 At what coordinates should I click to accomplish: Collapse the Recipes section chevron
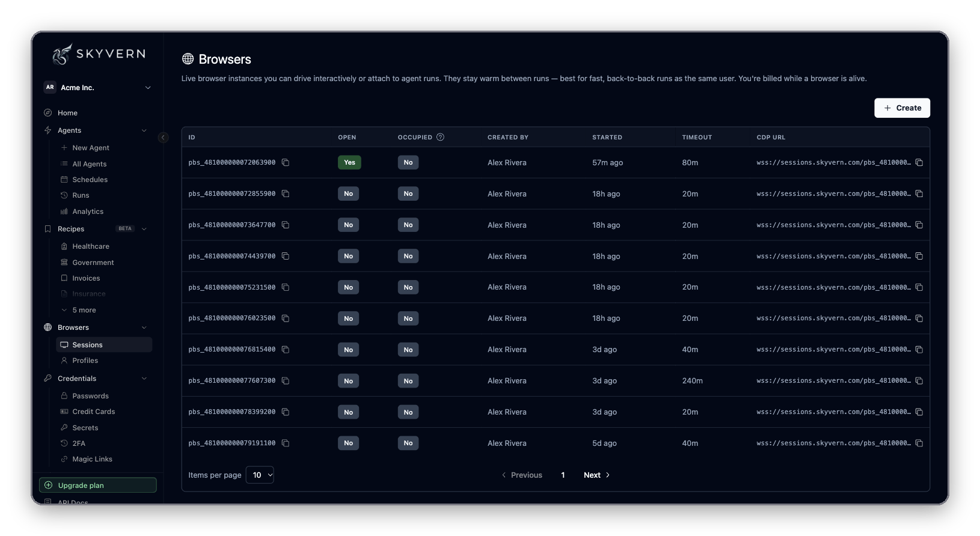tap(144, 229)
